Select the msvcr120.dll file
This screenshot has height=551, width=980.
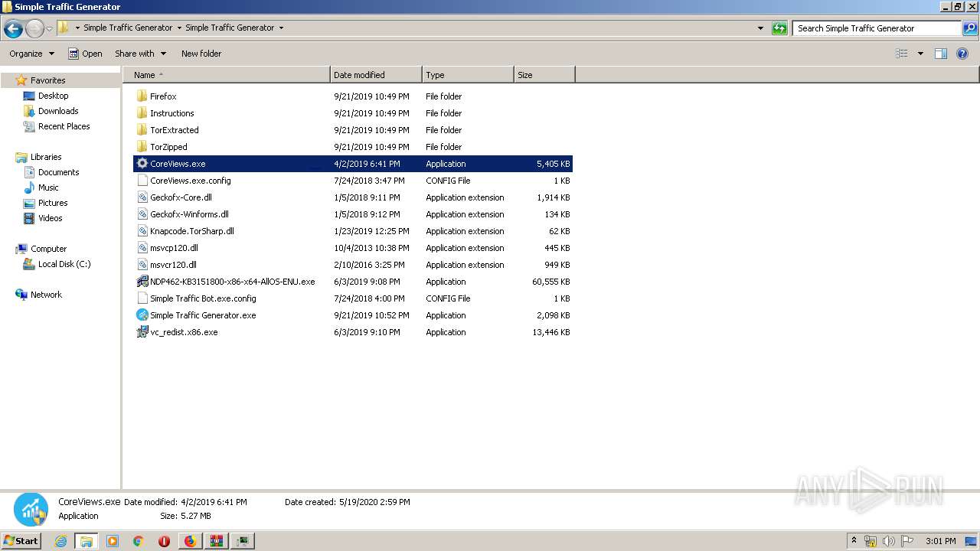(x=353, y=265)
